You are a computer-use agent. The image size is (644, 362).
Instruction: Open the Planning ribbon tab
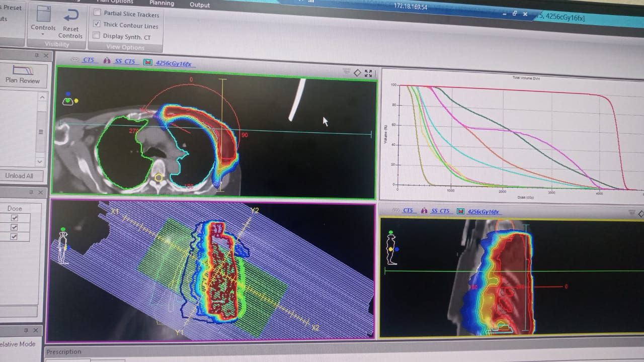pyautogui.click(x=162, y=3)
